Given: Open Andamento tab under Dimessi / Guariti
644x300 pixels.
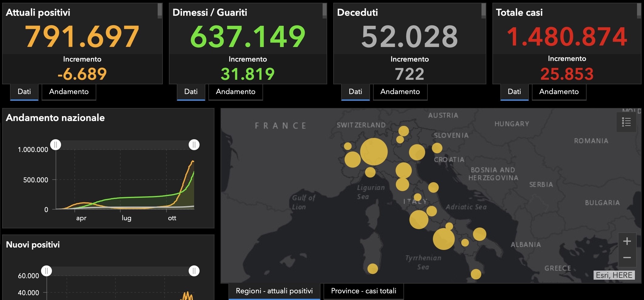Looking at the screenshot, I should (x=236, y=92).
